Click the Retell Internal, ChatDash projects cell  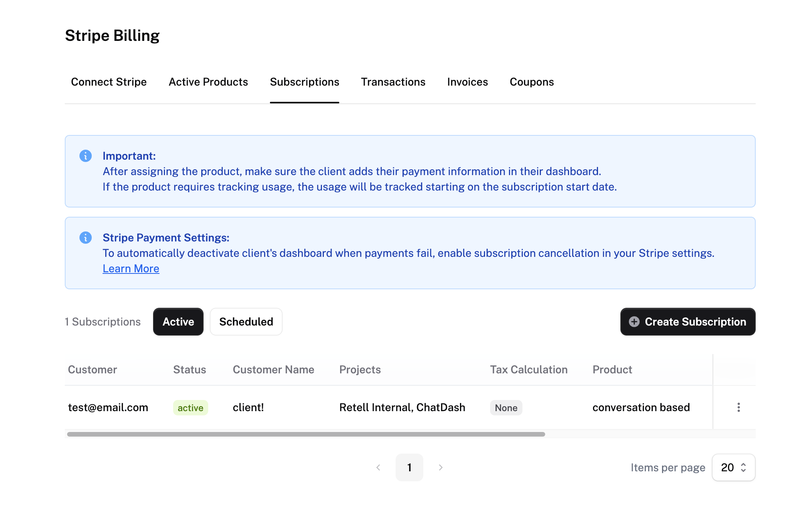(402, 407)
